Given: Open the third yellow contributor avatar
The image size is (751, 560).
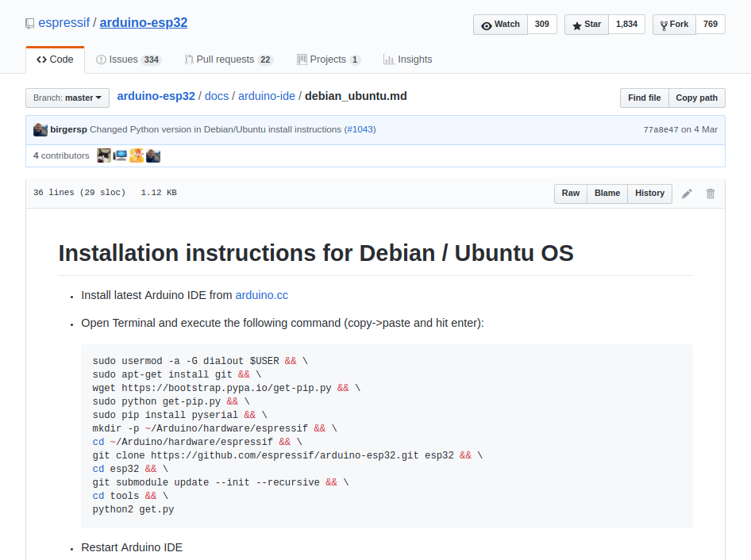Looking at the screenshot, I should pyautogui.click(x=137, y=155).
